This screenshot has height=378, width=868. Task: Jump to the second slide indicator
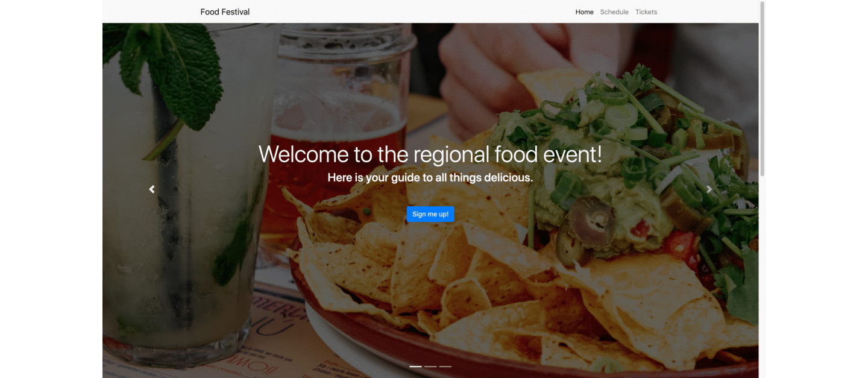click(430, 366)
